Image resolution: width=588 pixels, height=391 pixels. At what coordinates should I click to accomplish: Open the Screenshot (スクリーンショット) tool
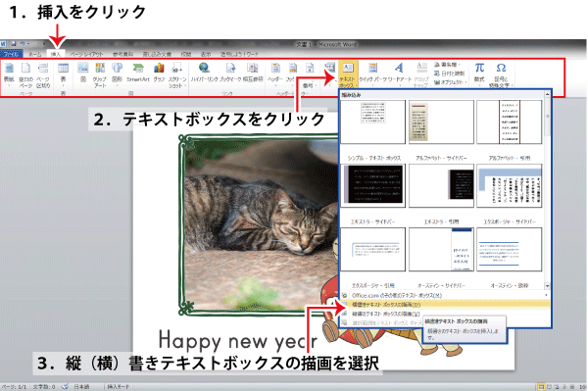pos(177,75)
